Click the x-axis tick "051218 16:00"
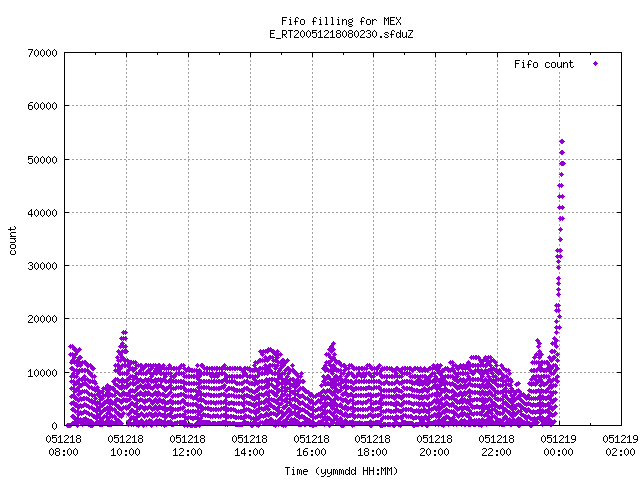 tap(311, 446)
